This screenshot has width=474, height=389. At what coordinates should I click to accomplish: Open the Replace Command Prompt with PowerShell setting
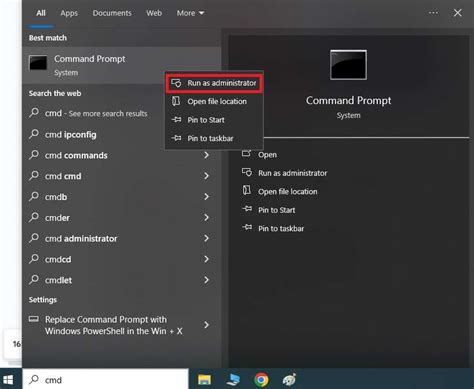point(122,325)
